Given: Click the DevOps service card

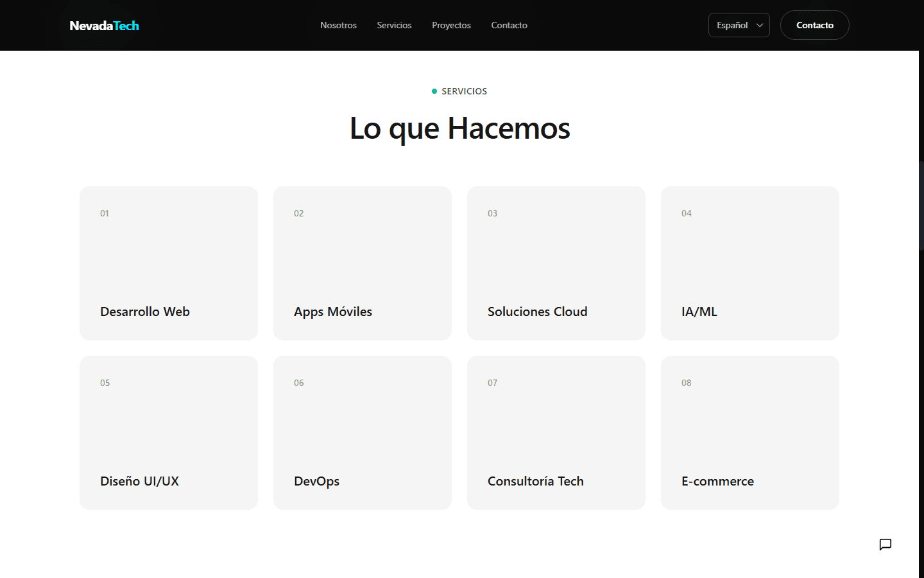Looking at the screenshot, I should coord(363,433).
